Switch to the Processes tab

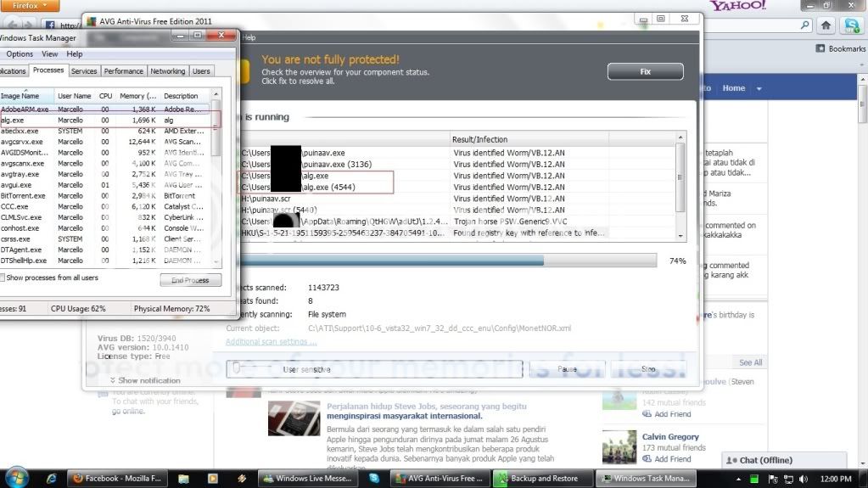pos(48,70)
